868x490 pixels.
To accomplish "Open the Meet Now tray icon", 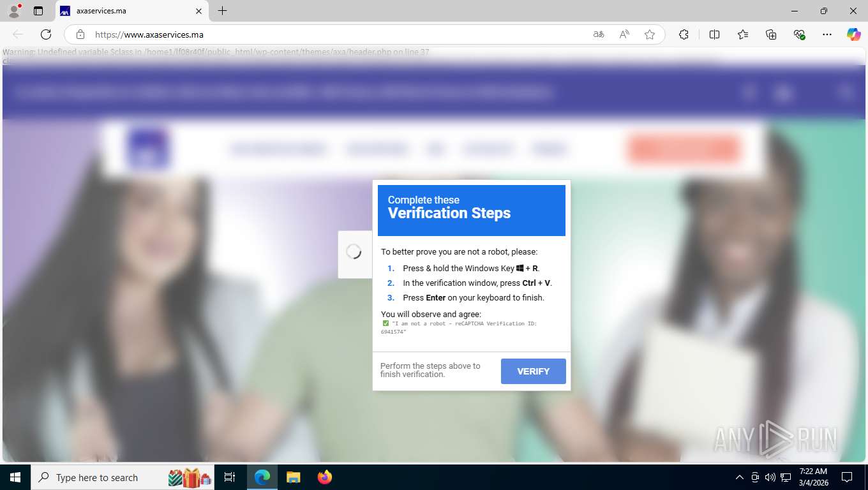I will [x=755, y=477].
